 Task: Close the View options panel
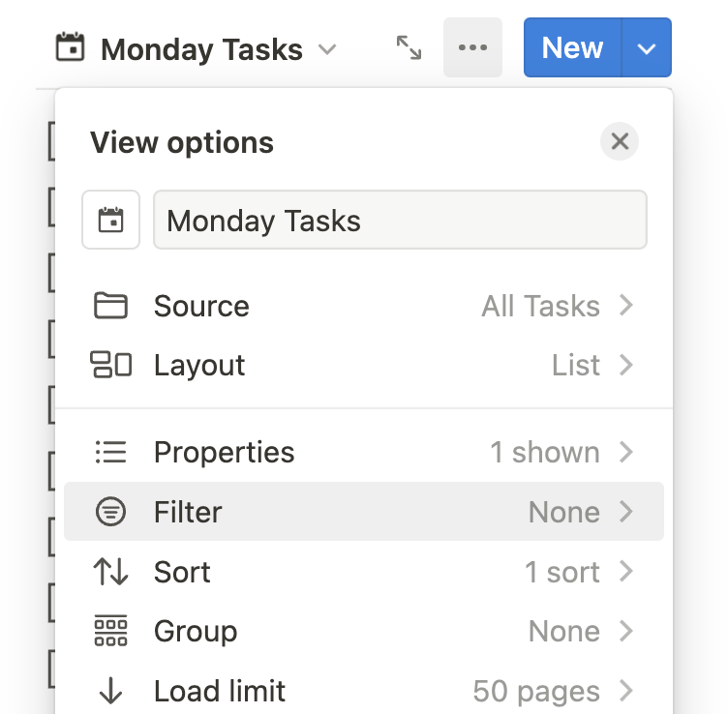click(620, 141)
